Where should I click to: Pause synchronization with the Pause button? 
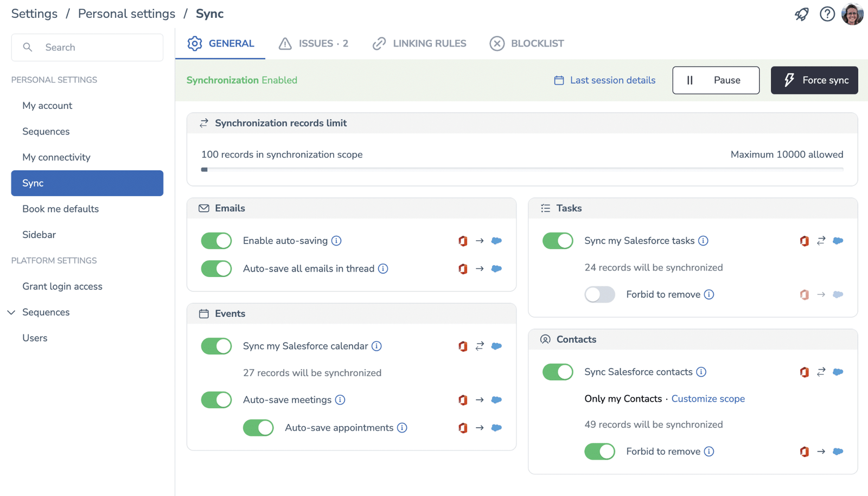pyautogui.click(x=716, y=80)
